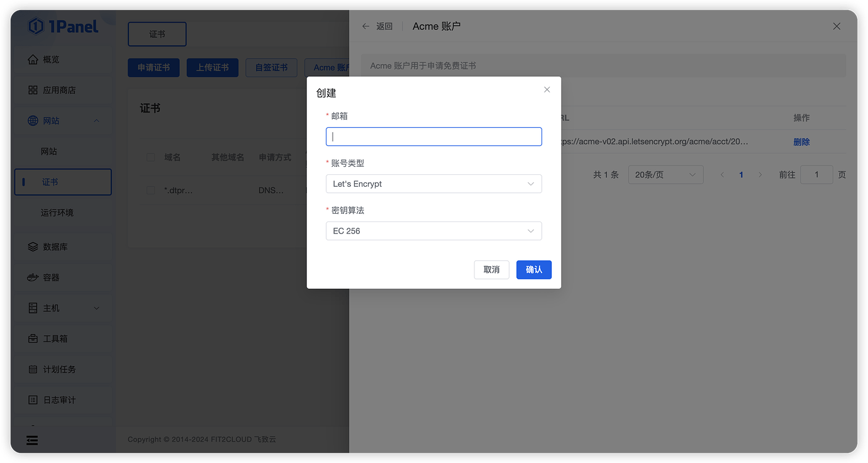Expand the 主机 host menu
Screen dimensions: 868x463
[x=63, y=308]
